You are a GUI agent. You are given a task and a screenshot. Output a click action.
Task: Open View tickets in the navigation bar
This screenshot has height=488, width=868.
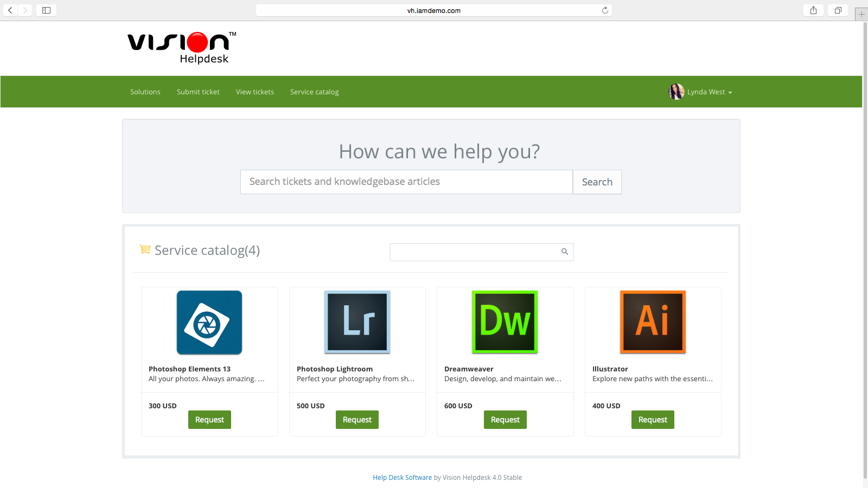point(255,92)
